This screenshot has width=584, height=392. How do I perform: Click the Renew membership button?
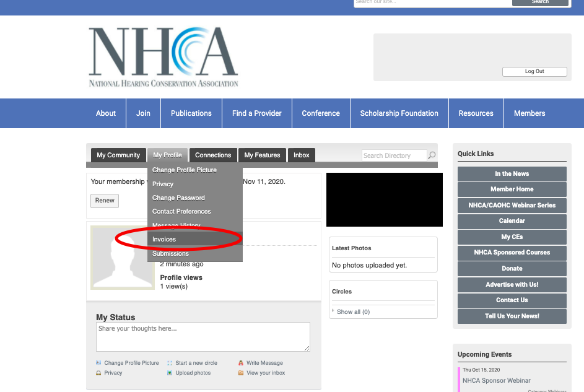click(x=105, y=200)
